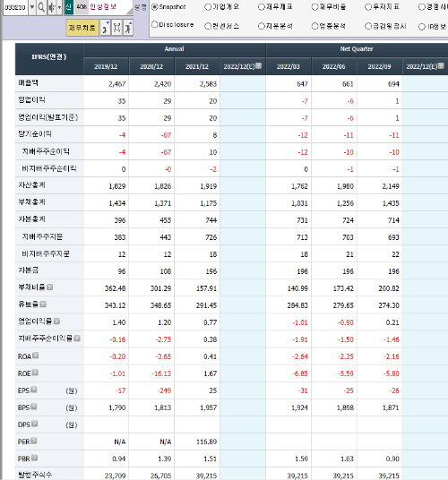The image size is (448, 480).
Task: Click the -16.13 ROE value for 2020/12
Action: click(x=161, y=373)
